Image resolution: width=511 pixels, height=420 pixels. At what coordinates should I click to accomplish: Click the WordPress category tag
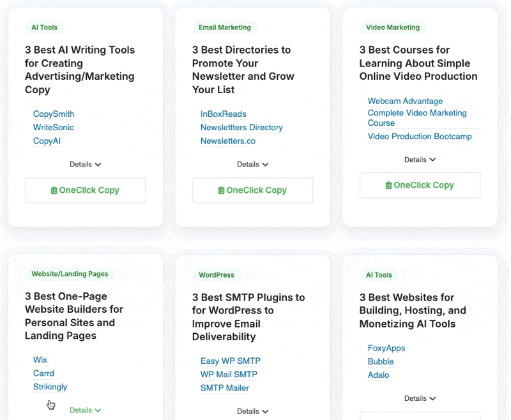click(217, 275)
